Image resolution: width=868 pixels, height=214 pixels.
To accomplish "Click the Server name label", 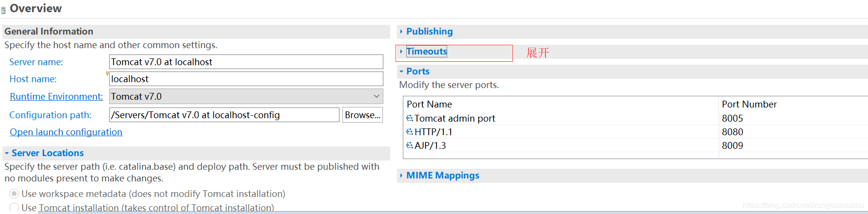I will 36,62.
